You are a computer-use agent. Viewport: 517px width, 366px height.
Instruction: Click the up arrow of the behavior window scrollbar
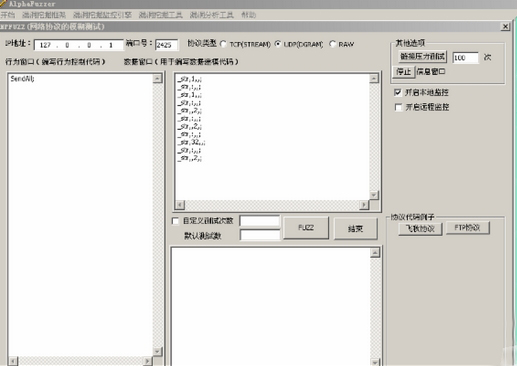(x=157, y=79)
